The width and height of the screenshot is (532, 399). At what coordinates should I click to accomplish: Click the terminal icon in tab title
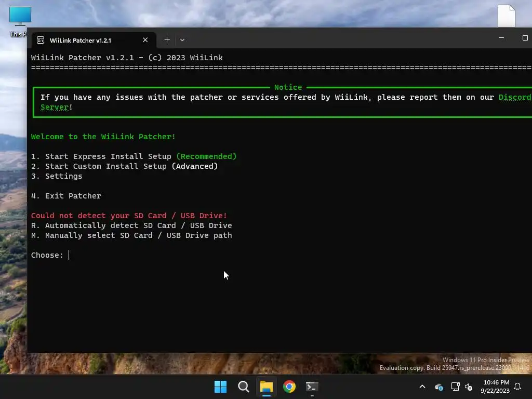click(41, 41)
